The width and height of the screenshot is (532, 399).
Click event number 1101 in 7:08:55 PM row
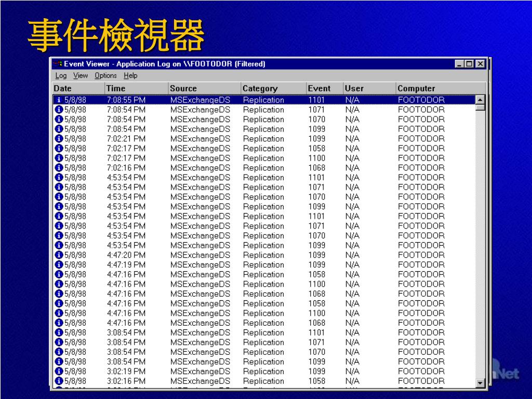[x=316, y=100]
